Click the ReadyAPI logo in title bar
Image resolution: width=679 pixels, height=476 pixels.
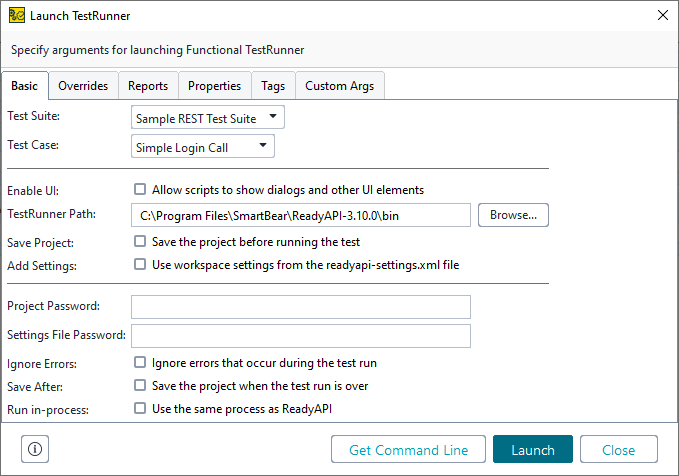(x=17, y=15)
